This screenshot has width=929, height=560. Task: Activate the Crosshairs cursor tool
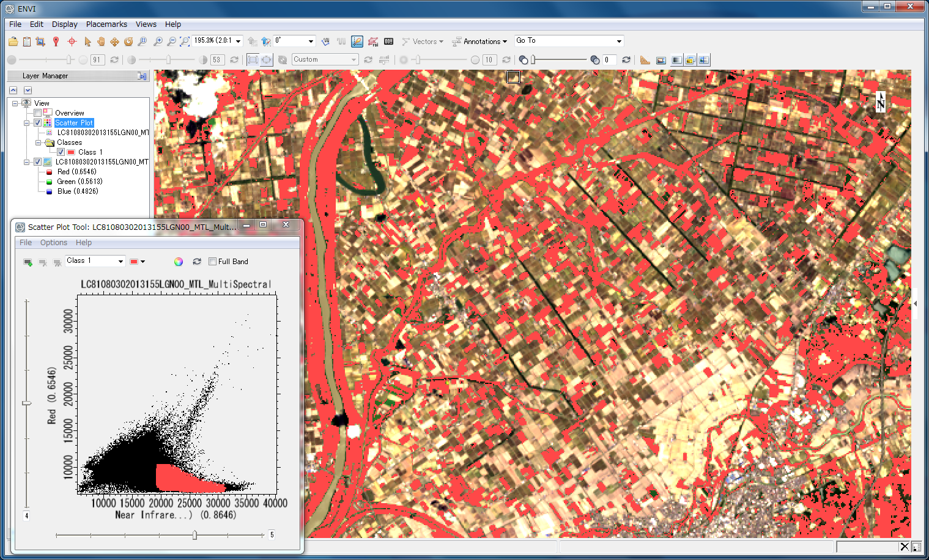coord(72,42)
